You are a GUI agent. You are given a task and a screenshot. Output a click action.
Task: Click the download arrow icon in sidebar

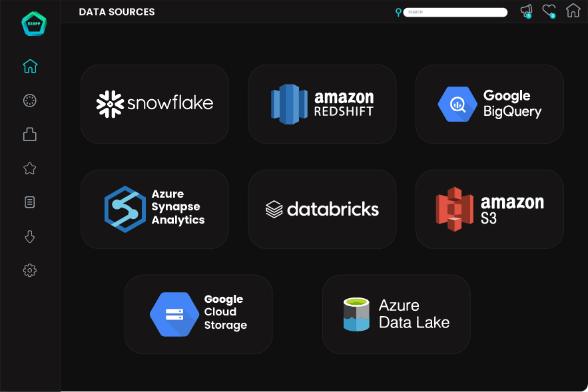[x=30, y=237]
